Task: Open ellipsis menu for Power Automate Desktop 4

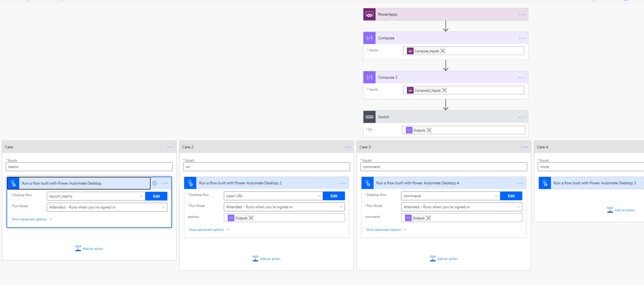Action: (520, 183)
